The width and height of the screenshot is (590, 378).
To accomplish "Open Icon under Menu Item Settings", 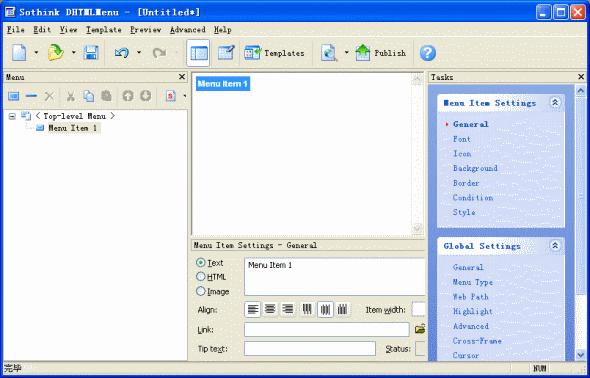I will (x=462, y=153).
